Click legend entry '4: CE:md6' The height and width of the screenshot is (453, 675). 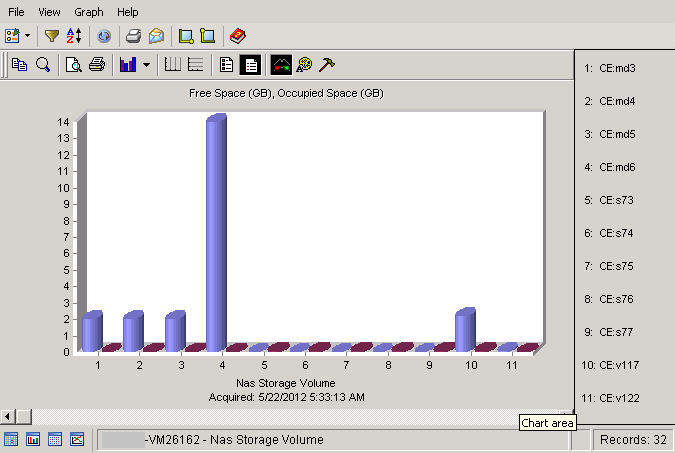pos(610,167)
